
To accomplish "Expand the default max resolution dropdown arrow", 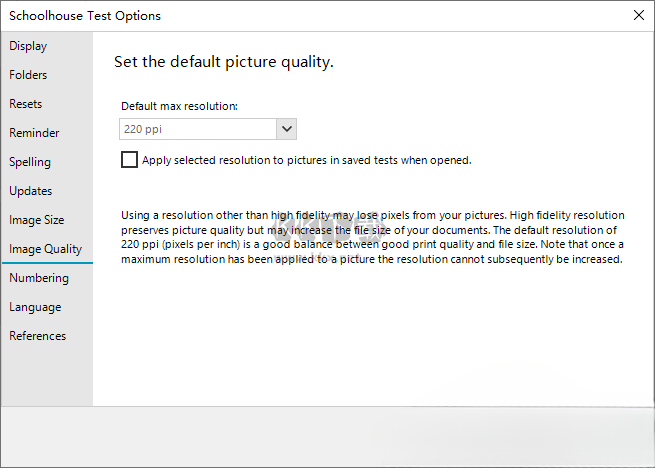I will (287, 129).
